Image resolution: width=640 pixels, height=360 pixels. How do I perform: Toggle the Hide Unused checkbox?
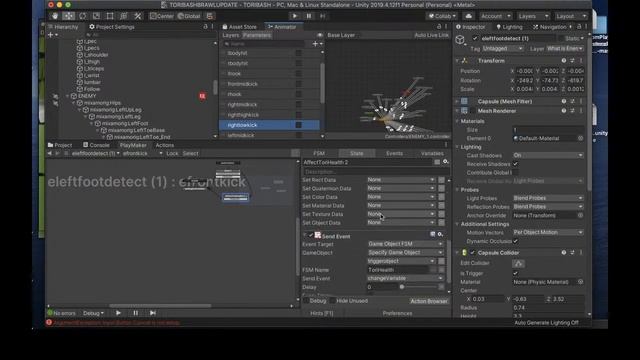[x=333, y=301]
